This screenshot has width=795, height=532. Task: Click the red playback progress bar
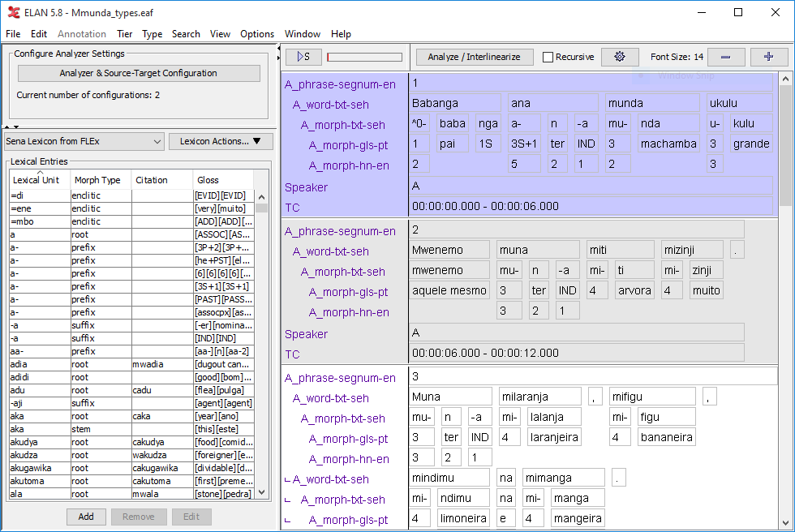pos(364,57)
